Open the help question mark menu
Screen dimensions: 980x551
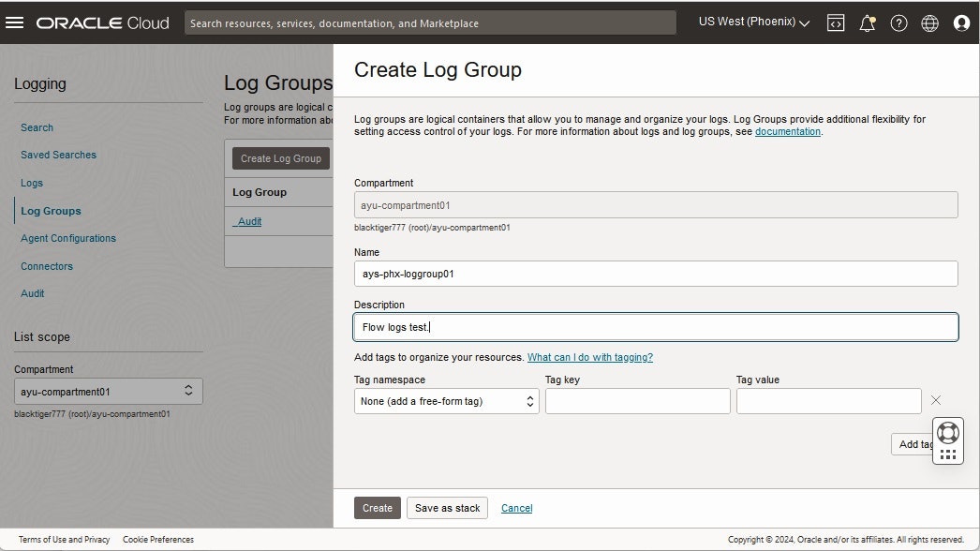898,23
